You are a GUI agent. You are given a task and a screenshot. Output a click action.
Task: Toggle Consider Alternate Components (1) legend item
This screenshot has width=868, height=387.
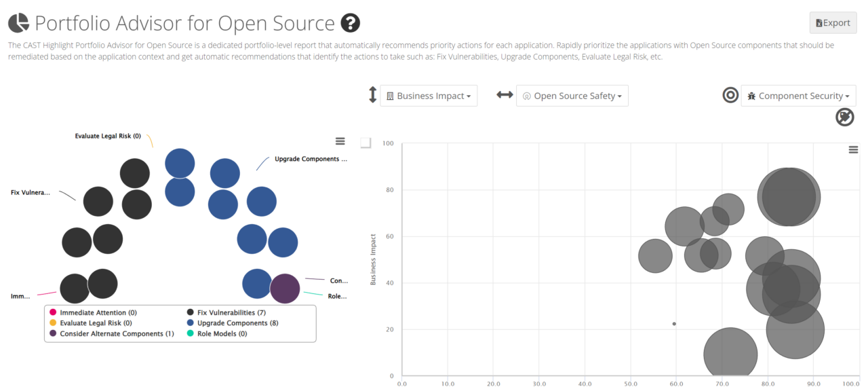[111, 334]
